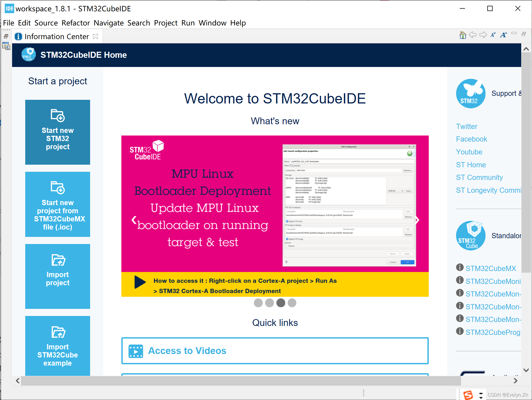The height and width of the screenshot is (400, 532).
Task: Click info icon beside STM32CubeMX
Action: pyautogui.click(x=460, y=267)
